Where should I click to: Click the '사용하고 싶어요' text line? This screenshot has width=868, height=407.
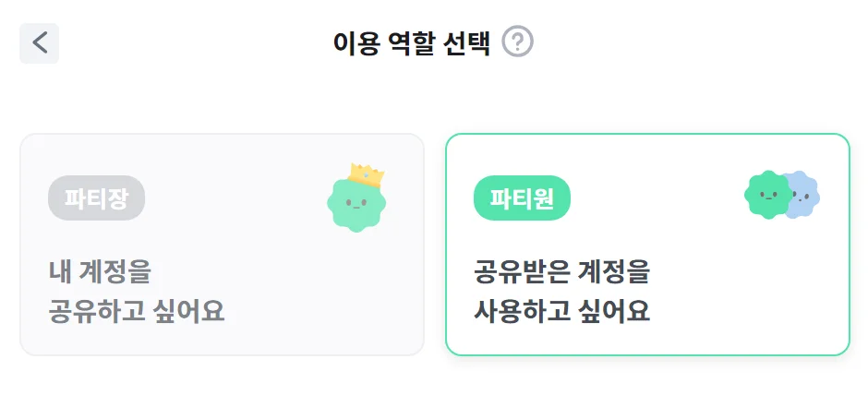pyautogui.click(x=561, y=311)
